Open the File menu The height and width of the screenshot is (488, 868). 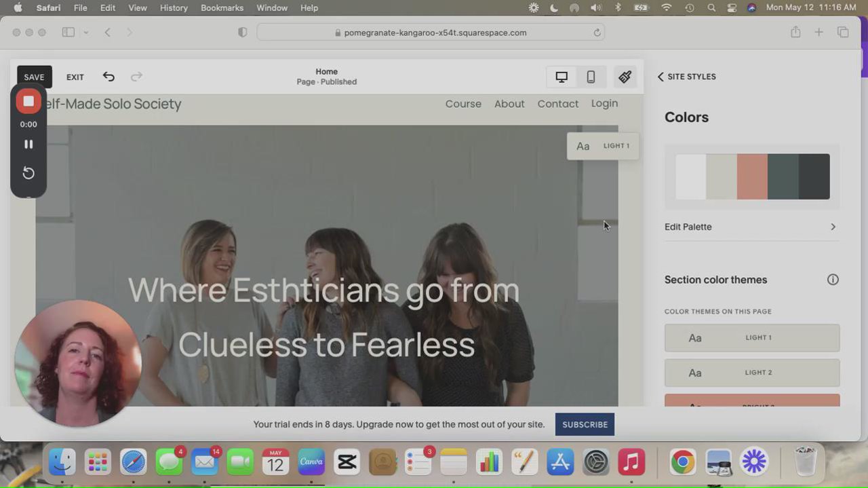coord(80,7)
